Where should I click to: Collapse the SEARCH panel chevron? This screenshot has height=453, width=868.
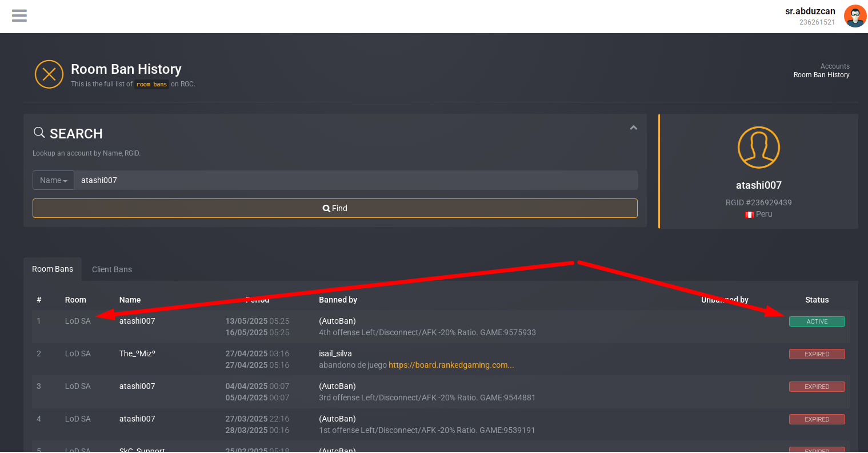(633, 128)
